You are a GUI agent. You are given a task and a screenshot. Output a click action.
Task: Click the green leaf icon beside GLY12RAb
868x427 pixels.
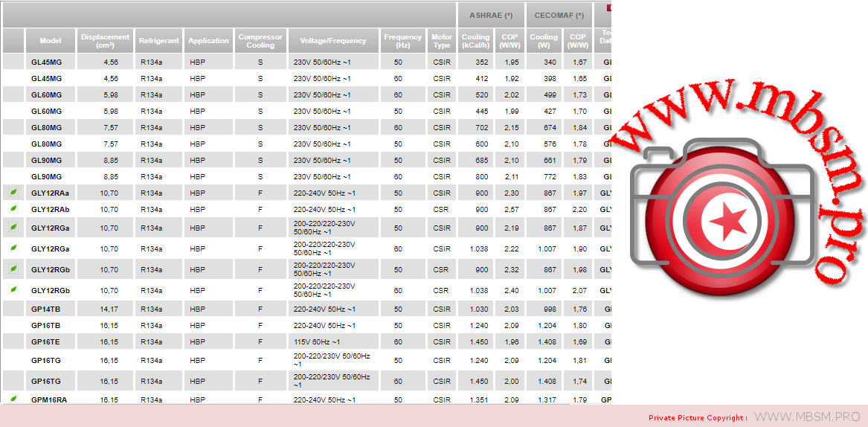[13, 209]
